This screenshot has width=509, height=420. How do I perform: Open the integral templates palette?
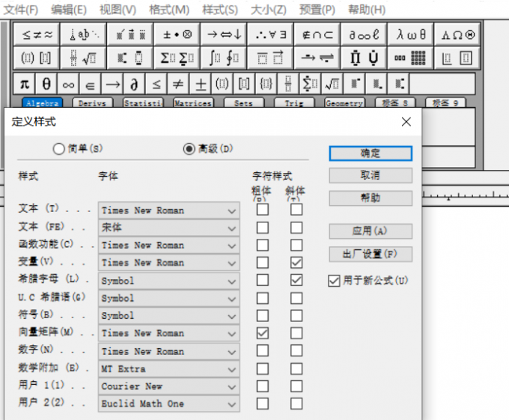point(224,58)
